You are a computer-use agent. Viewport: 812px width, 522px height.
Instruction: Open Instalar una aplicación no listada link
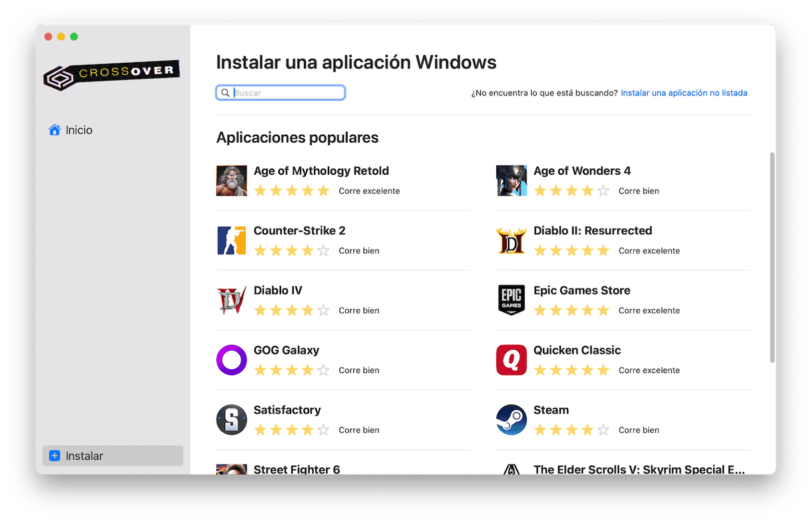(x=684, y=93)
